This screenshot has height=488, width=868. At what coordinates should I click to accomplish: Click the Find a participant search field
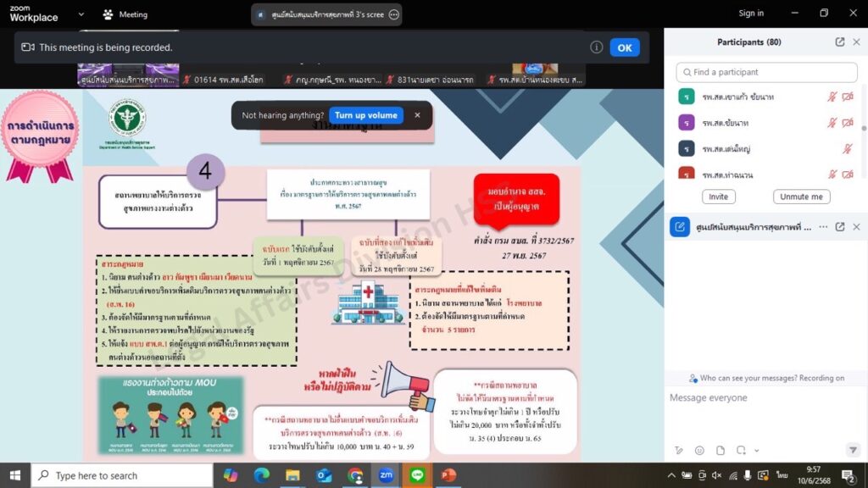[766, 72]
